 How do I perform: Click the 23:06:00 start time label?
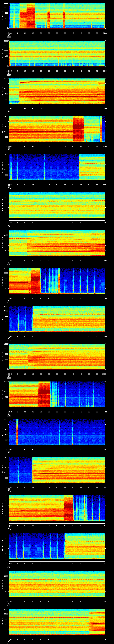9,639
